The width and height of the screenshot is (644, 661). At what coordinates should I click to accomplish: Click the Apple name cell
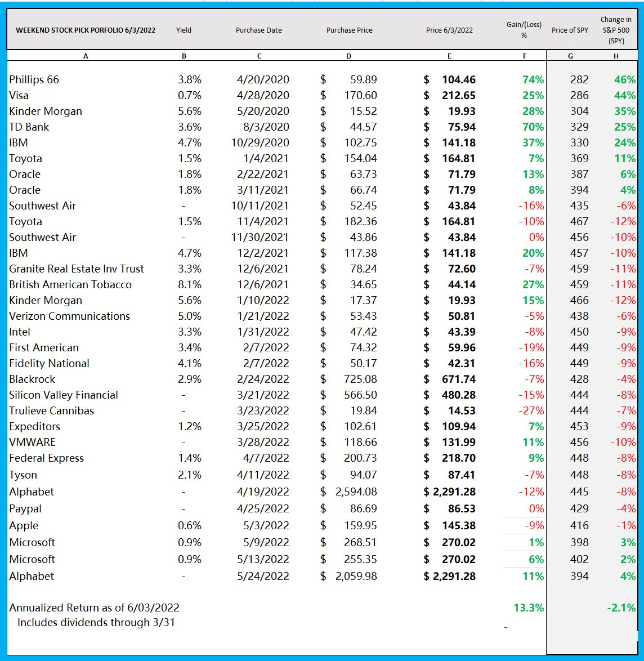click(x=24, y=526)
